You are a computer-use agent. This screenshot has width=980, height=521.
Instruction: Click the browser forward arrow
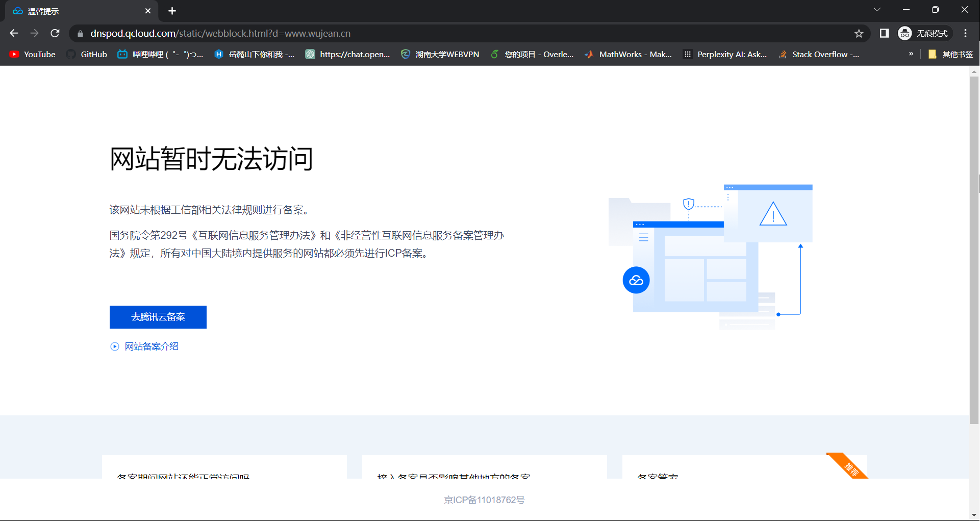[x=34, y=33]
